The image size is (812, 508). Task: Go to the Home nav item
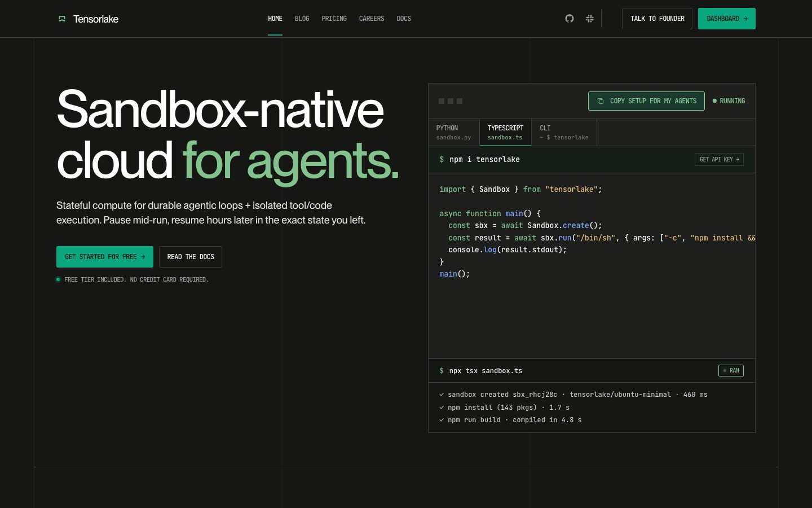pos(275,19)
